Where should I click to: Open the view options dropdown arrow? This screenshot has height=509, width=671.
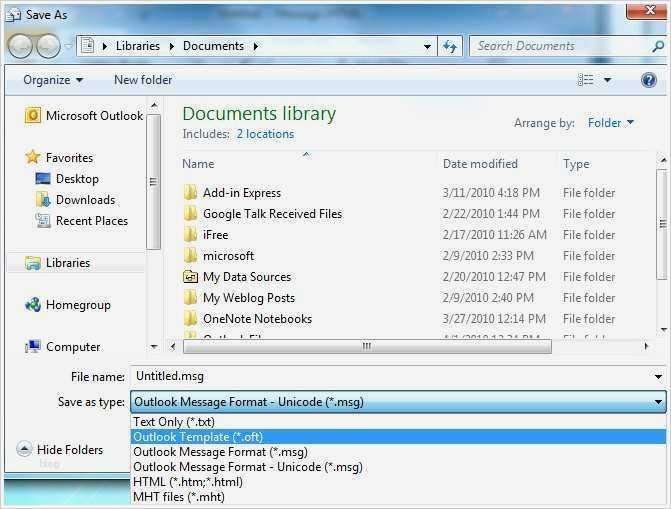(607, 80)
